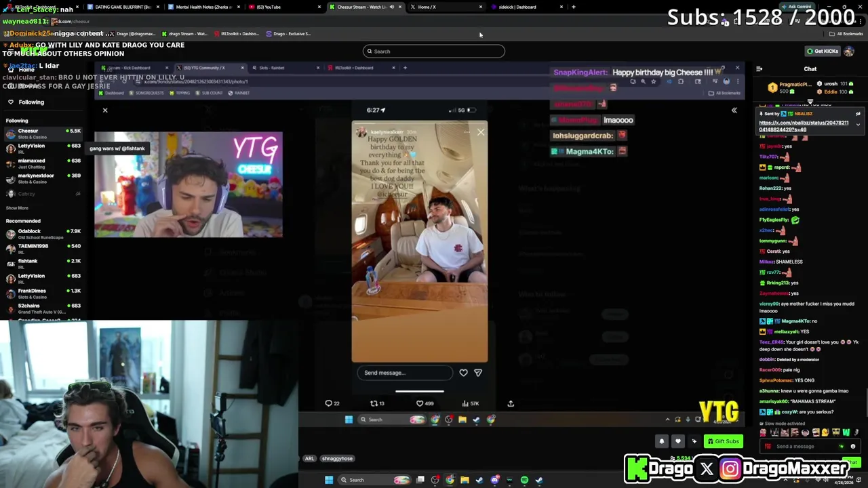Open Google Chrome from the taskbar
The width and height of the screenshot is (868, 488).
[x=450, y=480]
